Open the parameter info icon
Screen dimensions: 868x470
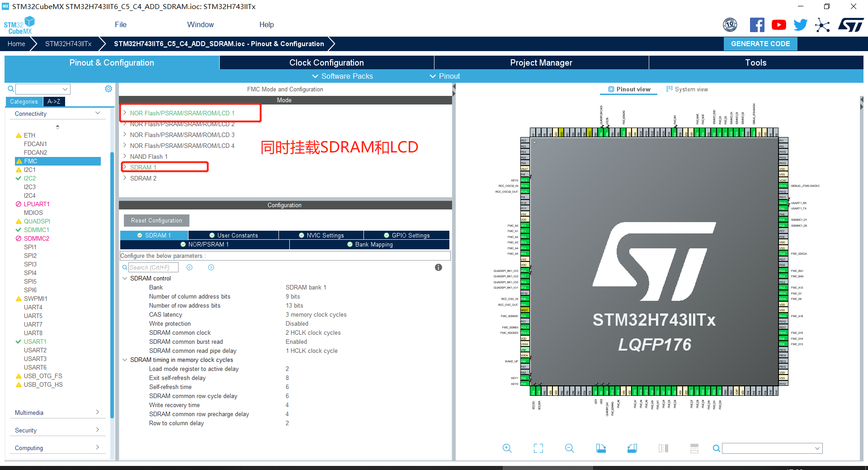[439, 267]
